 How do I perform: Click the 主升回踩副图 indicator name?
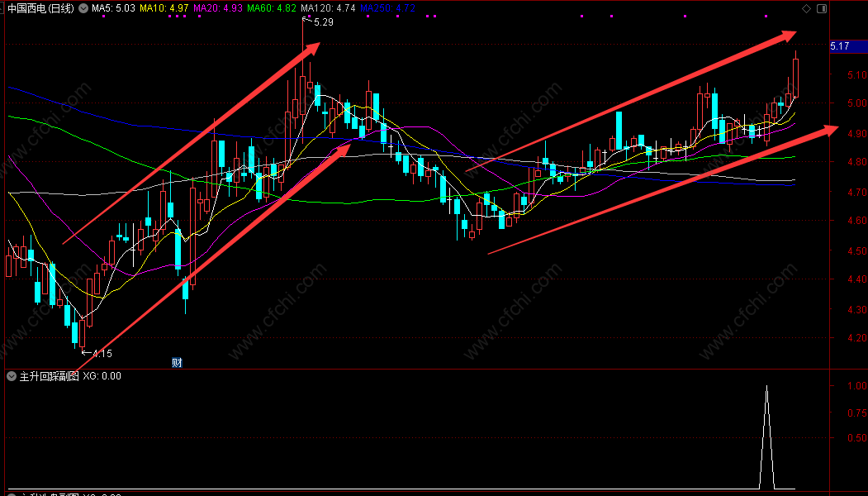pyautogui.click(x=50, y=376)
